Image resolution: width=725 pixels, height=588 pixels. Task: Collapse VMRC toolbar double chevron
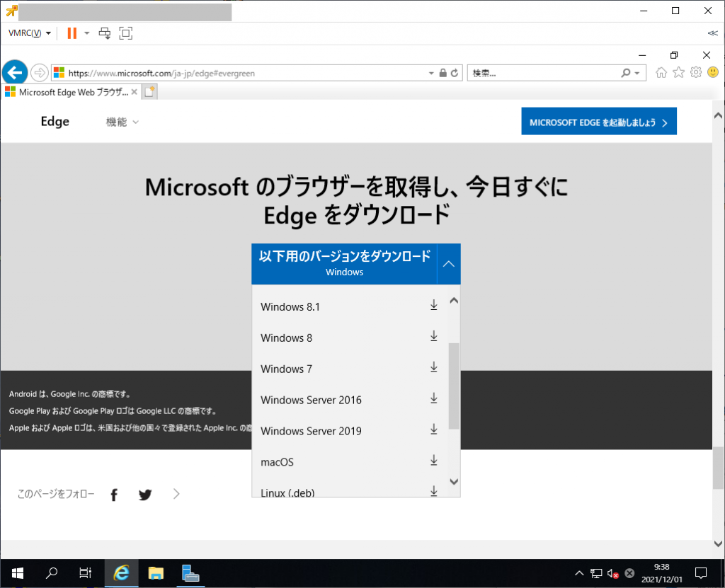coord(712,33)
